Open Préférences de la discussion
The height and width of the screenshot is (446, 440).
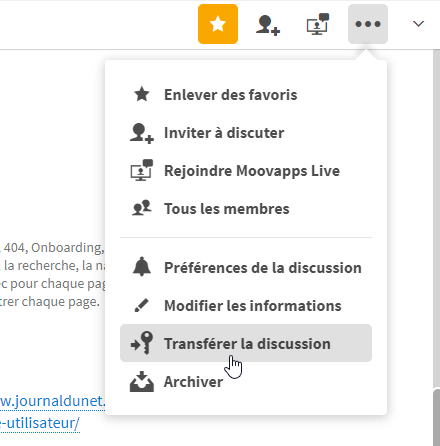click(246, 268)
